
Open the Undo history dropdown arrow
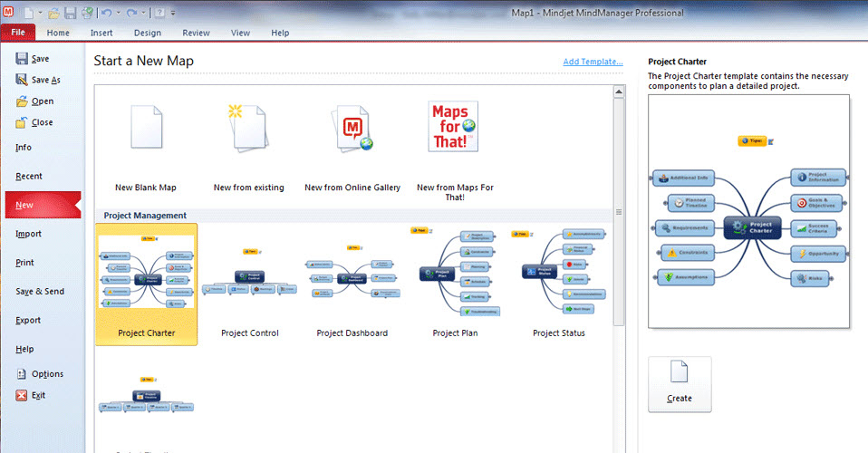(118, 13)
